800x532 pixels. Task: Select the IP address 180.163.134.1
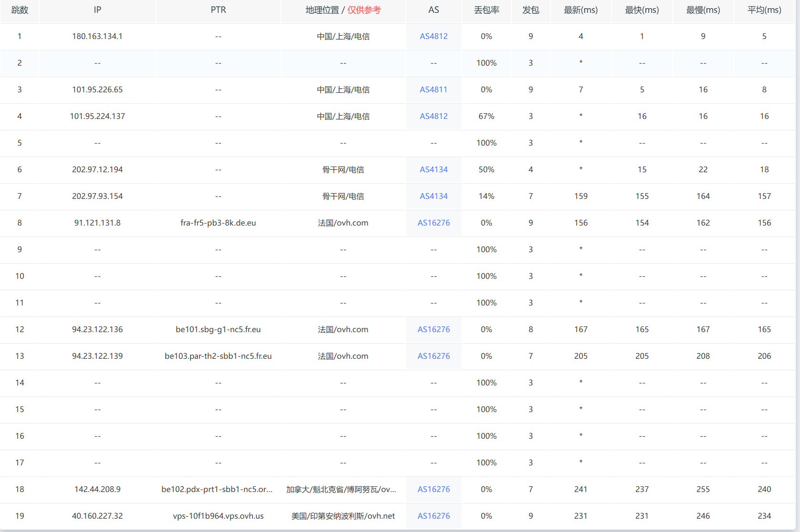click(97, 36)
